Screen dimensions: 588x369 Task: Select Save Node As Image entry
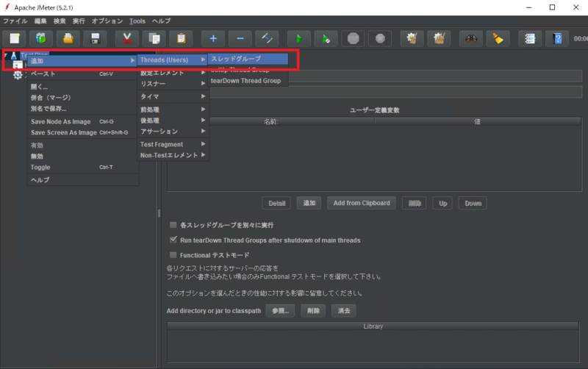82,121
